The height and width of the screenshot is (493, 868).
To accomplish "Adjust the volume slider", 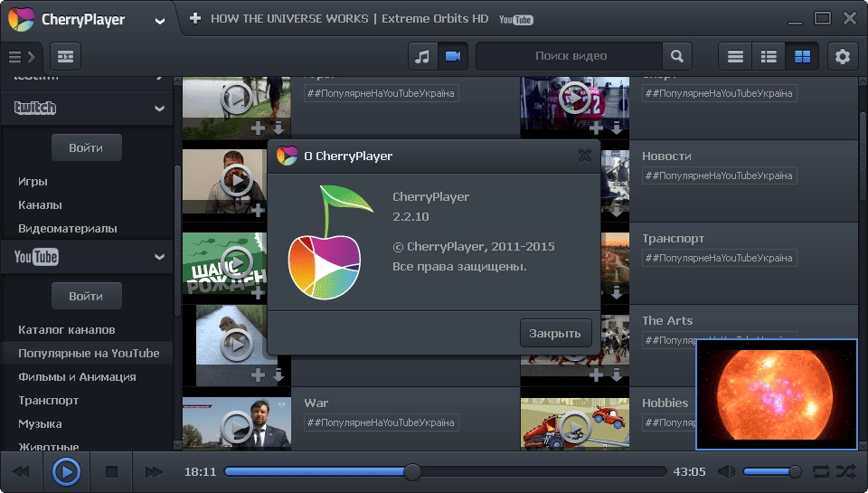I will tap(771, 472).
